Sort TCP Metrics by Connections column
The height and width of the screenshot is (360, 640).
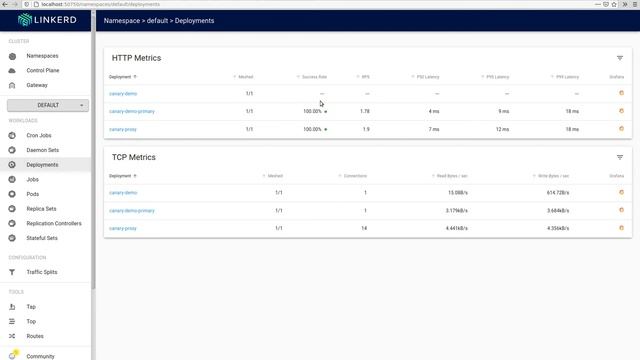353,176
